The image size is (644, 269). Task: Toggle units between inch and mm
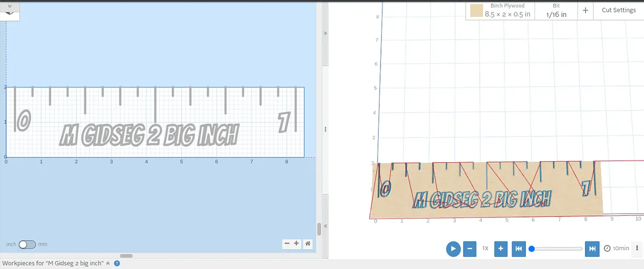coord(27,244)
